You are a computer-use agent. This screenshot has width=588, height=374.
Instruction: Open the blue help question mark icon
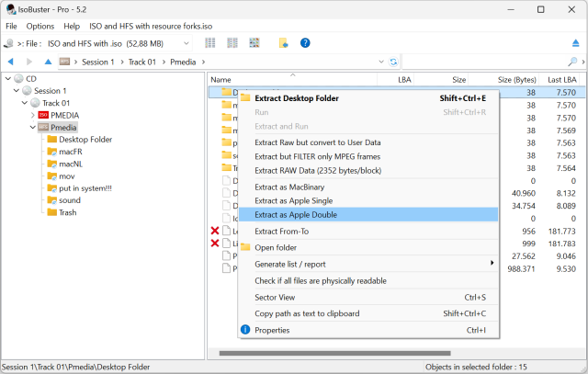pyautogui.click(x=305, y=43)
